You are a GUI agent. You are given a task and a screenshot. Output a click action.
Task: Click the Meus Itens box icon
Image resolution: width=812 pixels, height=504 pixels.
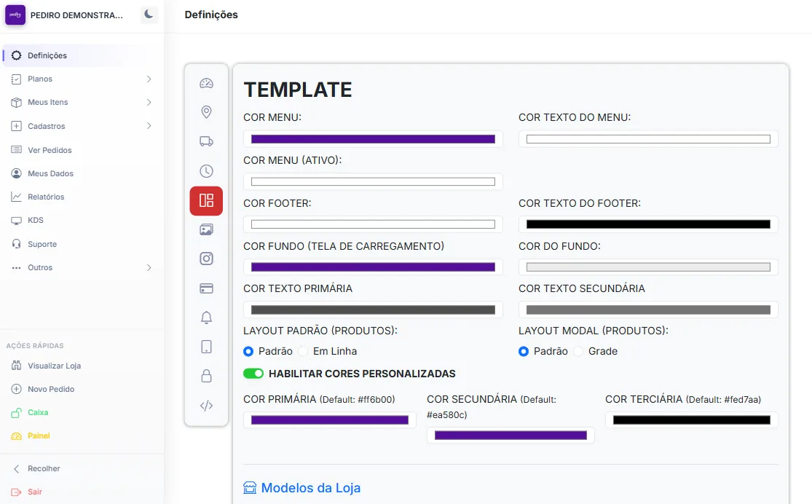click(x=17, y=103)
